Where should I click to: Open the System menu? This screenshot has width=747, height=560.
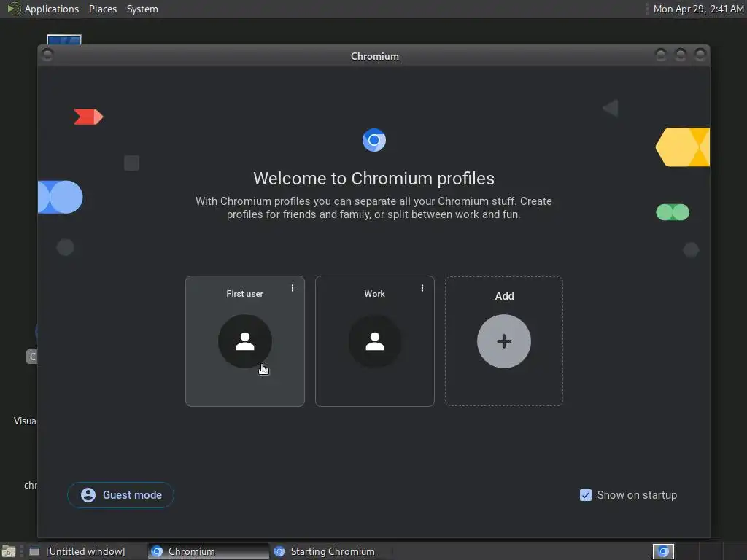[x=142, y=9]
